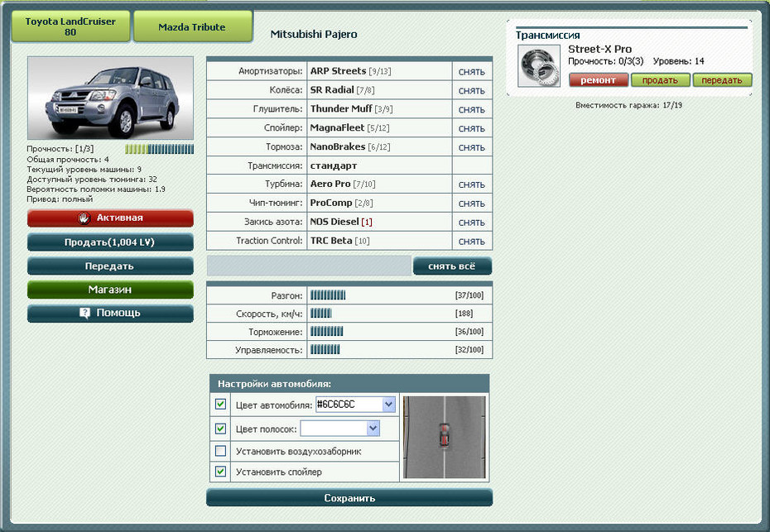
Task: Click the ARP Streets part name
Action: click(339, 70)
